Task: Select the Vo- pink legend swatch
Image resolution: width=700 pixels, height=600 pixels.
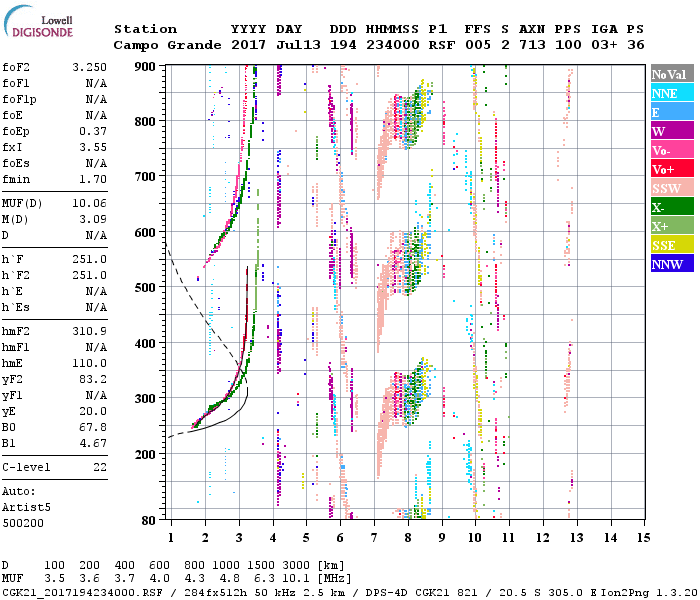Action: [x=672, y=150]
